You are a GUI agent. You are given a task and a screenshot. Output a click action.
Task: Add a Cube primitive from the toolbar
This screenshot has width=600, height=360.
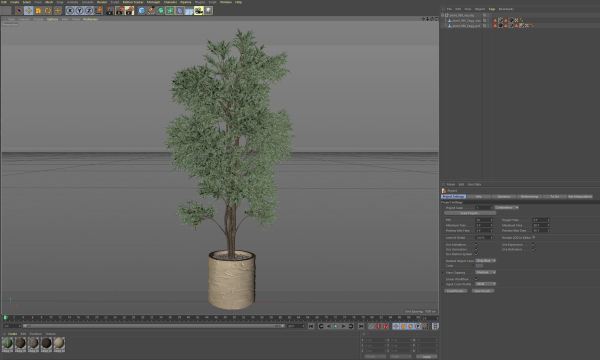coord(142,11)
